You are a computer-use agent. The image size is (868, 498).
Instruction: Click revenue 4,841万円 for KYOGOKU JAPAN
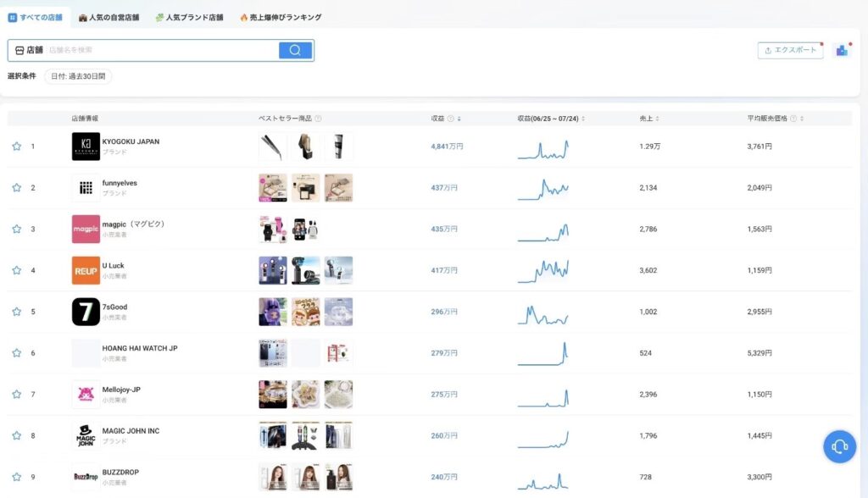(447, 147)
